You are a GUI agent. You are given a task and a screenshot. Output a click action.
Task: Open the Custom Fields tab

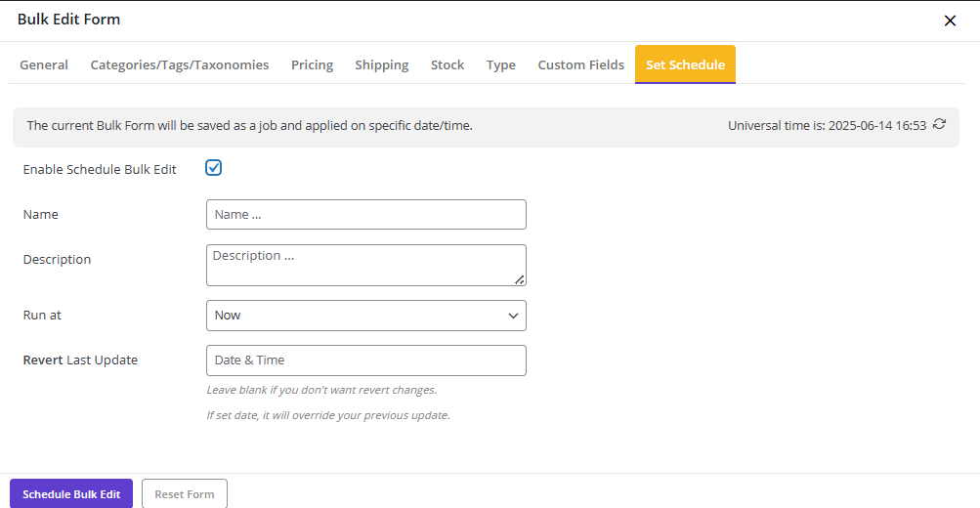pyautogui.click(x=581, y=65)
